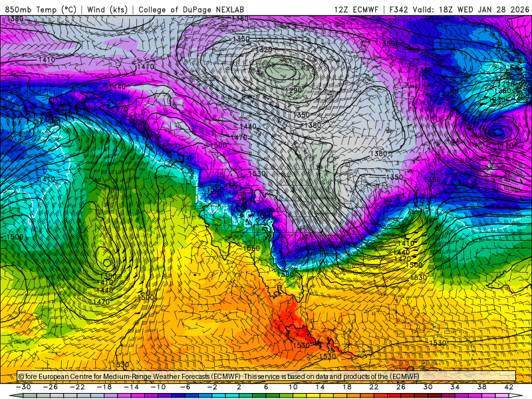Viewport: 532px width, 399px height.
Task: Select the 42 value on the temperature scale
Action: click(509, 387)
